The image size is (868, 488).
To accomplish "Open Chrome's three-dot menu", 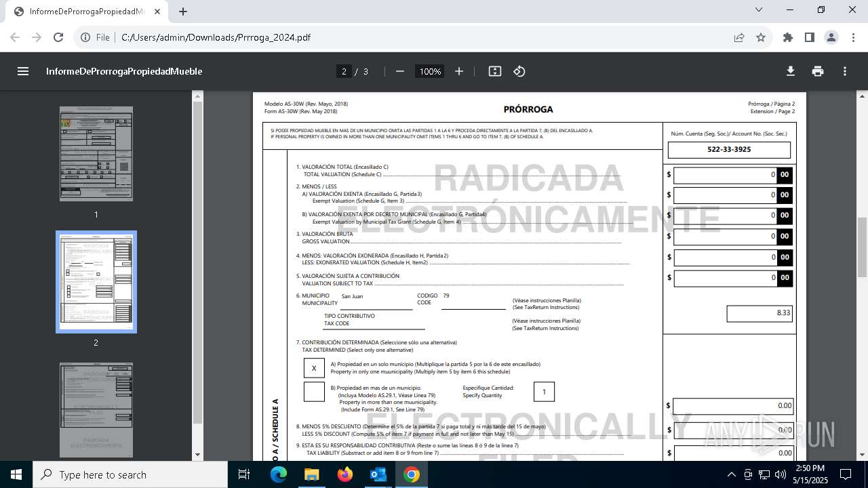I will 852,37.
